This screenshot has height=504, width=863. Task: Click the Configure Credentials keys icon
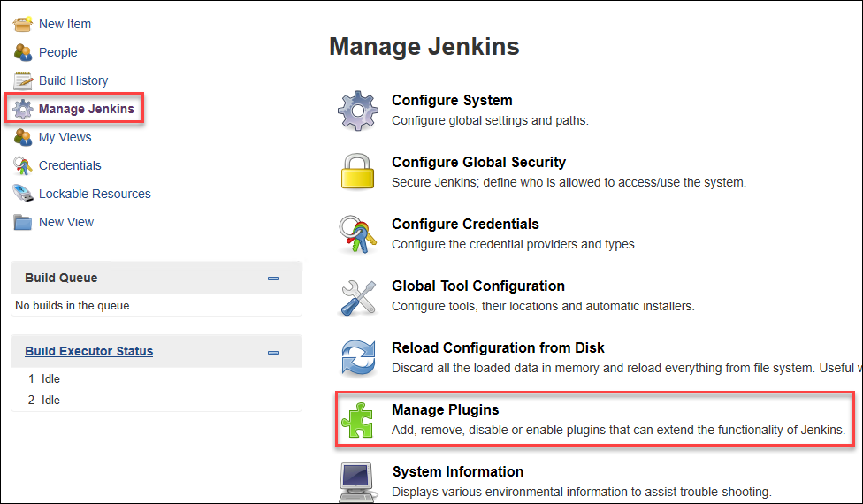(x=358, y=234)
